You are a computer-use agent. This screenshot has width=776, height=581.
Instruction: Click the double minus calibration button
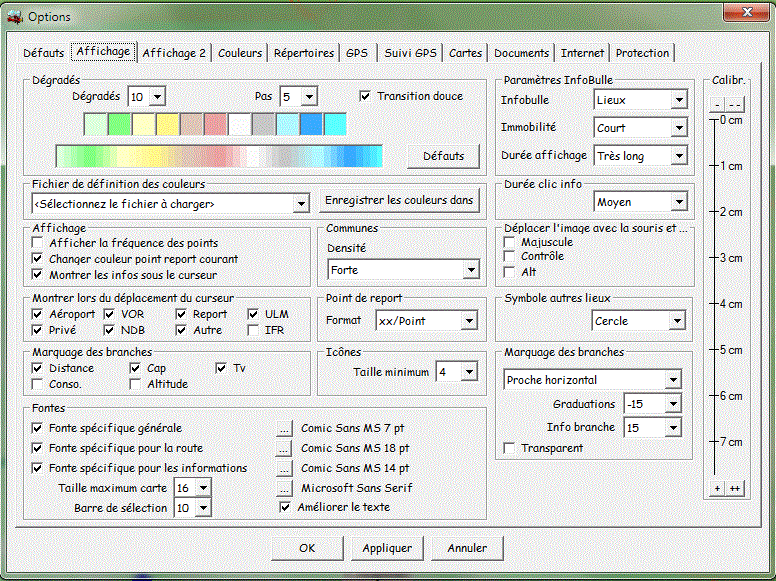pos(735,104)
